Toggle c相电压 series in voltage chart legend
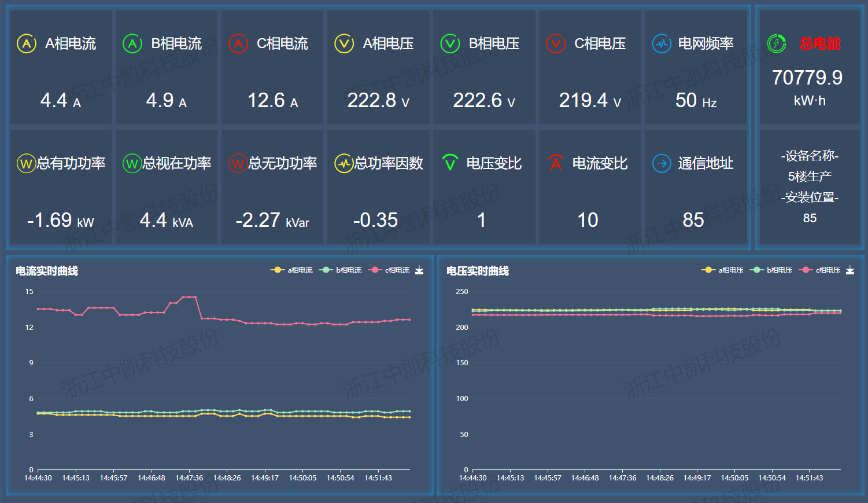868x503 pixels. pyautogui.click(x=820, y=270)
